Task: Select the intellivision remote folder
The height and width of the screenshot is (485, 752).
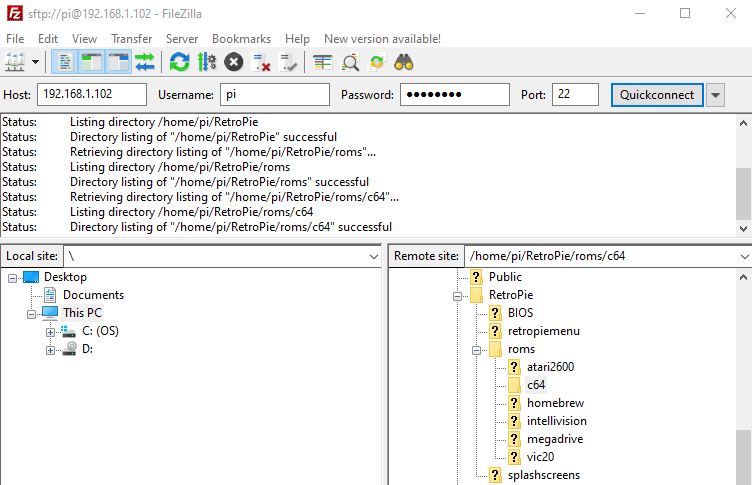Action: [557, 421]
